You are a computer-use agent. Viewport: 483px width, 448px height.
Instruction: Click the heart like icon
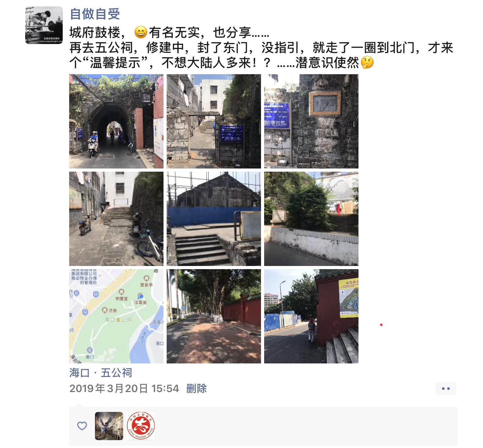pos(82,426)
